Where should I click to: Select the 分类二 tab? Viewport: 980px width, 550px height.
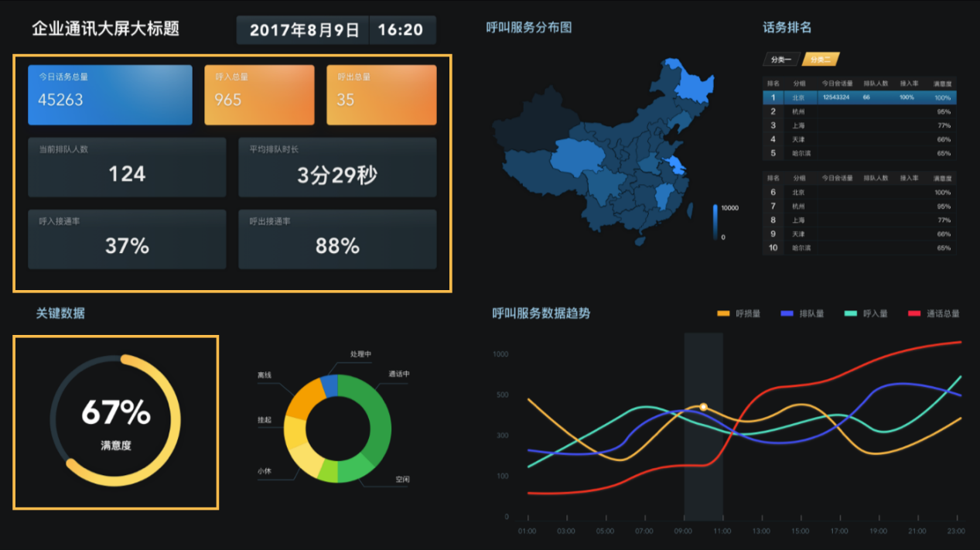pyautogui.click(x=820, y=60)
